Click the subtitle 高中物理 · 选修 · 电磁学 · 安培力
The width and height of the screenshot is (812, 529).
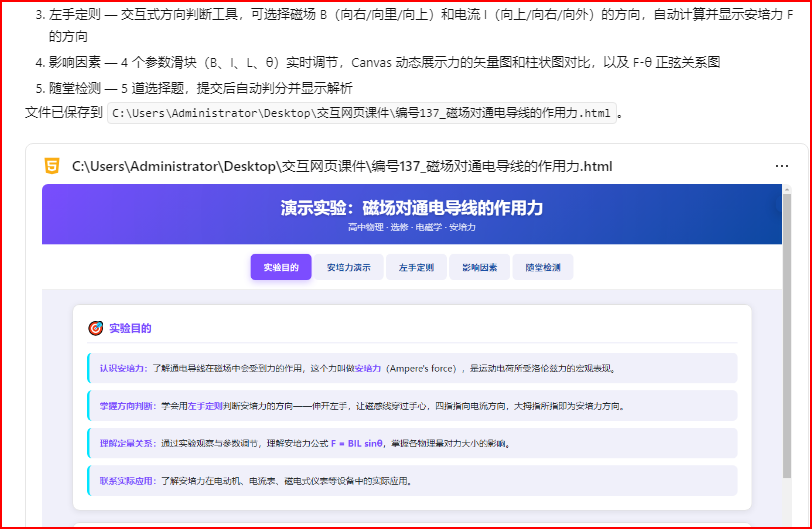tap(412, 227)
